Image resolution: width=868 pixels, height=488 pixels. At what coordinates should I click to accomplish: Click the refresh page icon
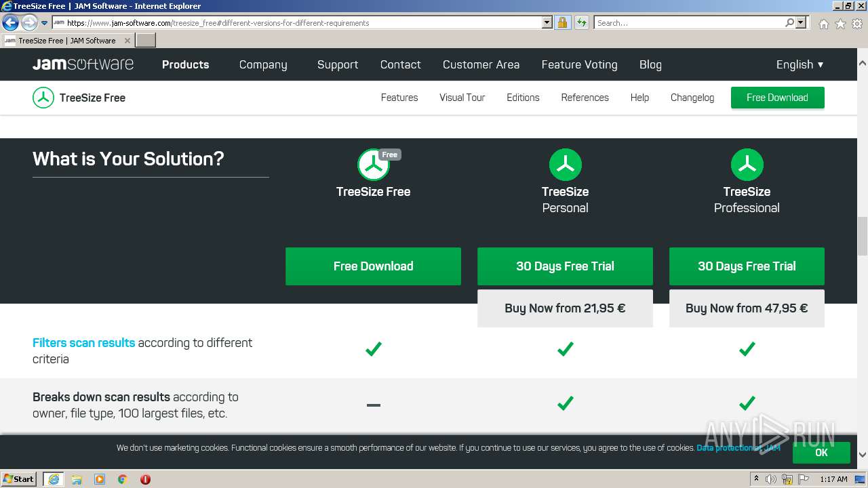coord(581,22)
